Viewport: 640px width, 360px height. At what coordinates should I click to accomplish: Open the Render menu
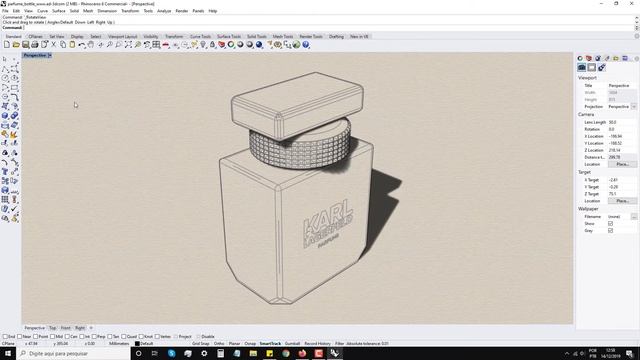point(182,11)
